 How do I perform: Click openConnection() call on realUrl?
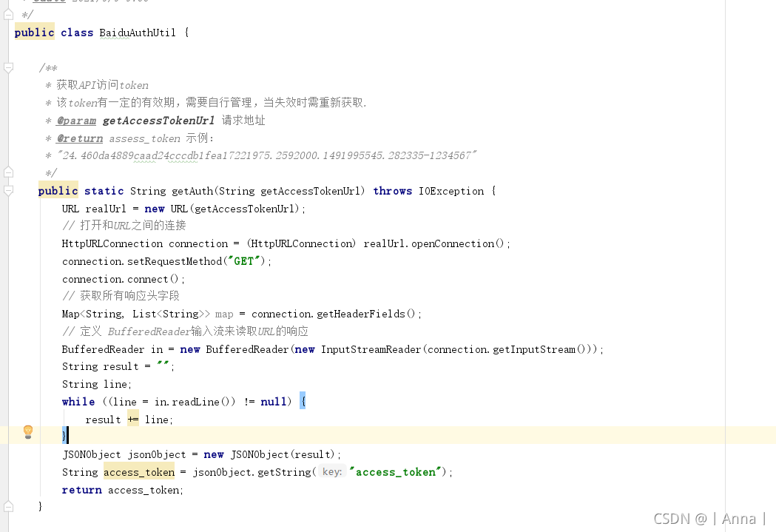click(457, 243)
